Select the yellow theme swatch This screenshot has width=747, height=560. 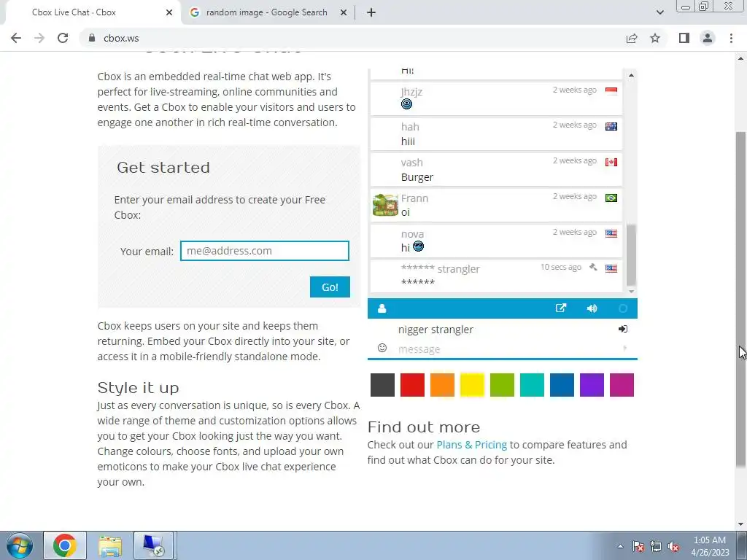(472, 385)
